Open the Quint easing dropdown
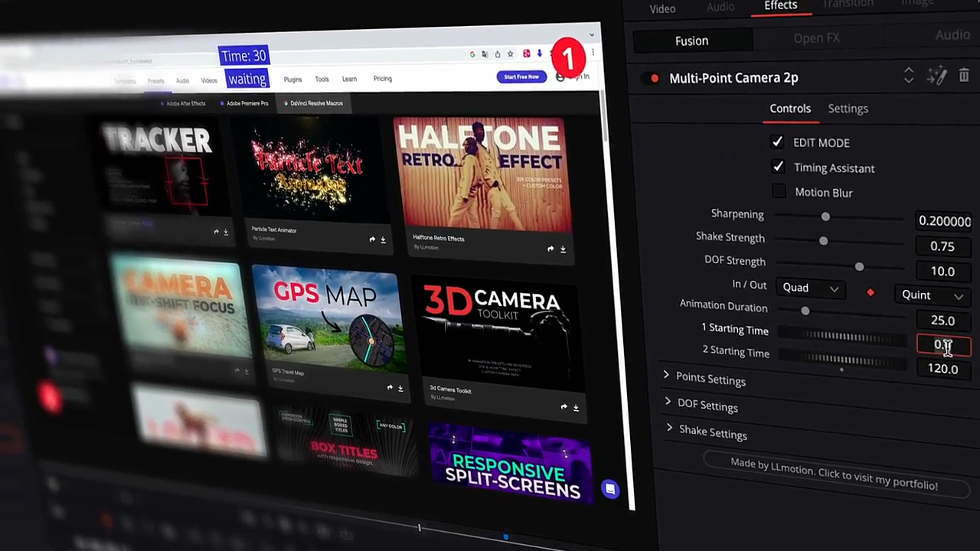This screenshot has width=980, height=551. (932, 295)
